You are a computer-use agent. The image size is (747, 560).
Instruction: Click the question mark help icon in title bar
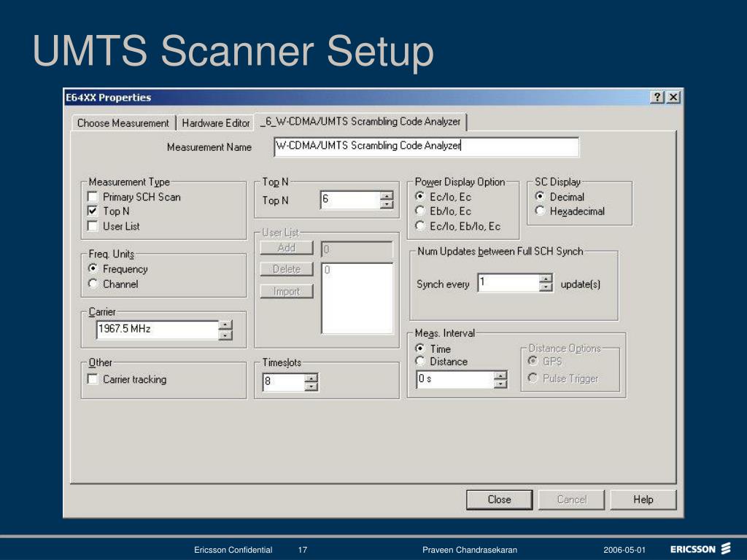tap(657, 97)
